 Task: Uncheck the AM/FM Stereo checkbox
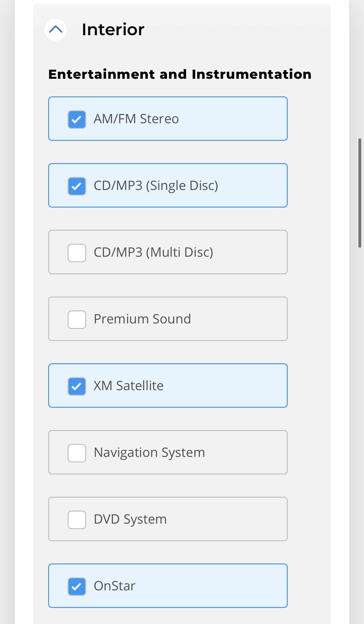[x=77, y=119]
